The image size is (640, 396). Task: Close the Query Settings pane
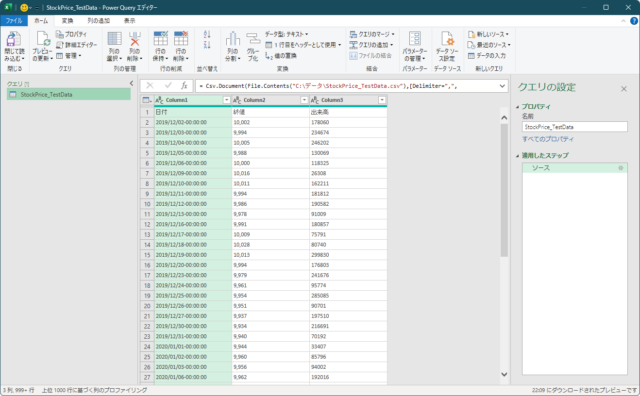[x=624, y=89]
